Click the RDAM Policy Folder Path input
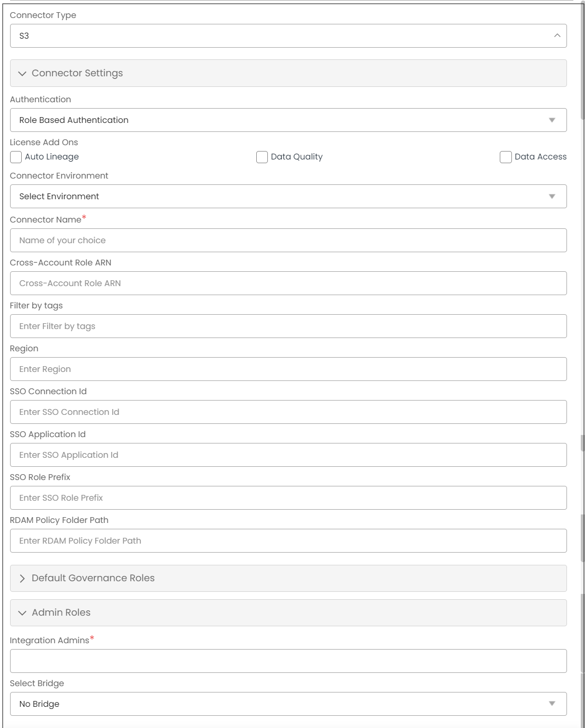The width and height of the screenshot is (585, 728). coord(288,540)
